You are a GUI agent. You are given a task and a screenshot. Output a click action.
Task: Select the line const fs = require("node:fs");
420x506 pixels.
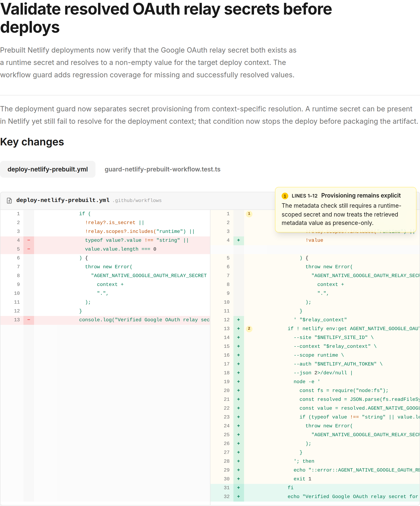pos(315,390)
